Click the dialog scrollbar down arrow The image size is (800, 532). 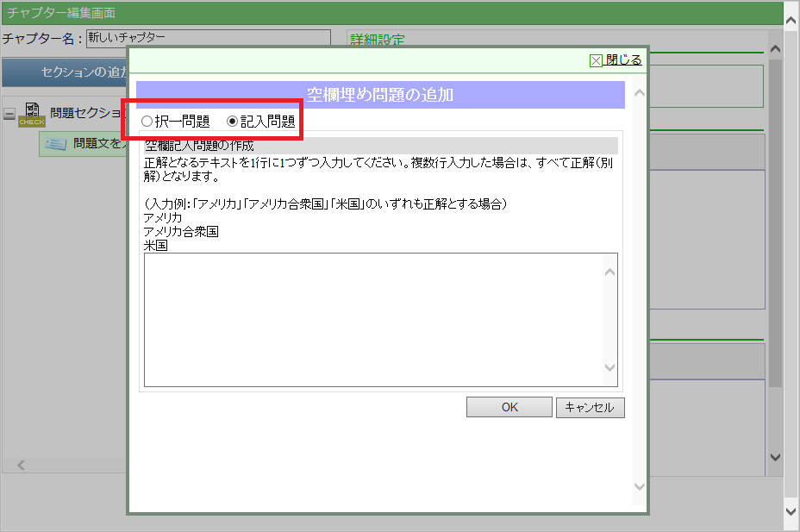point(640,486)
